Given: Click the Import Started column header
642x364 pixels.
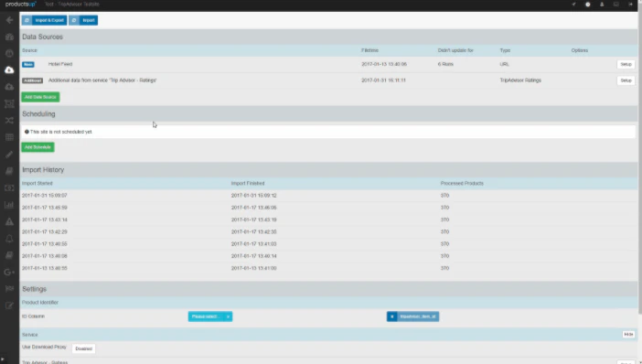Looking at the screenshot, I should (37, 184).
